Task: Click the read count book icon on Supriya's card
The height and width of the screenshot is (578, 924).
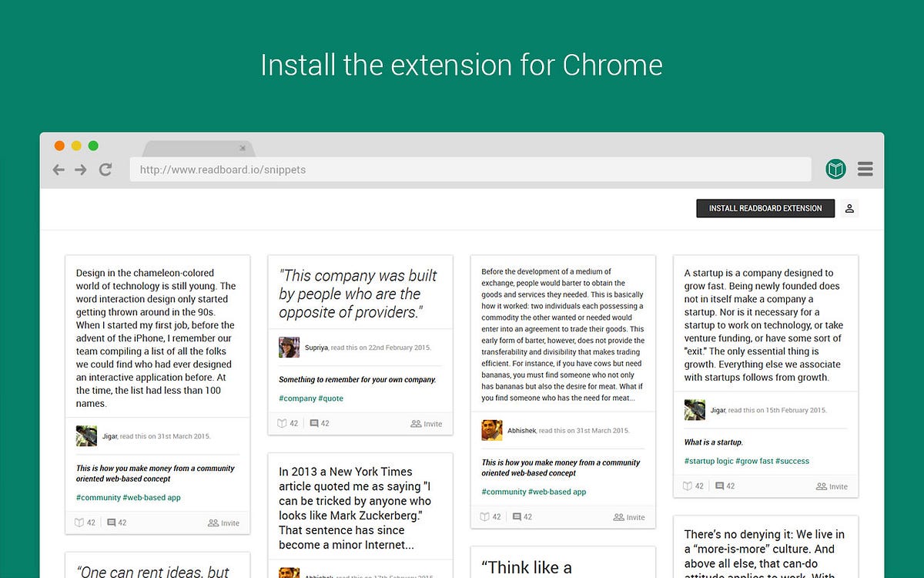Action: pos(282,423)
